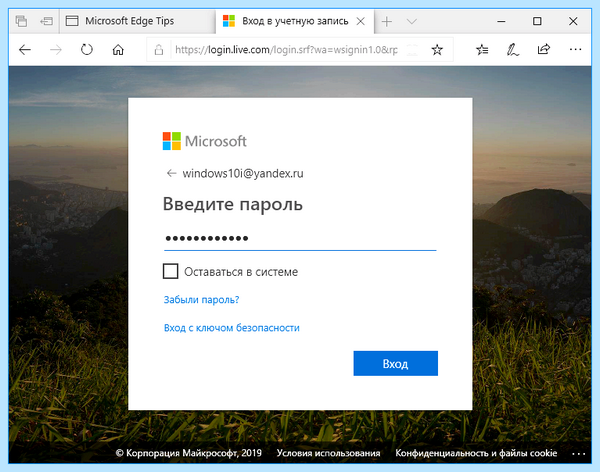Click the site security lock icon

point(159,50)
